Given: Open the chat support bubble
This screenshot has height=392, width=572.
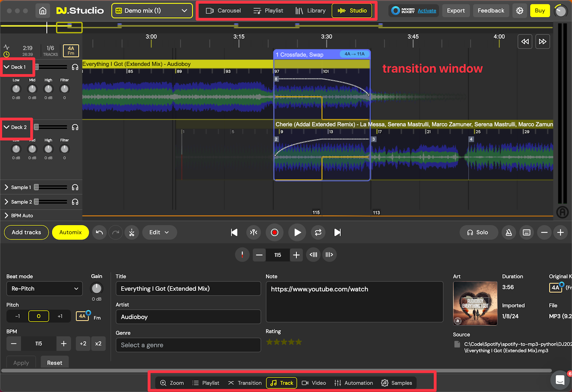Looking at the screenshot, I should (560, 380).
